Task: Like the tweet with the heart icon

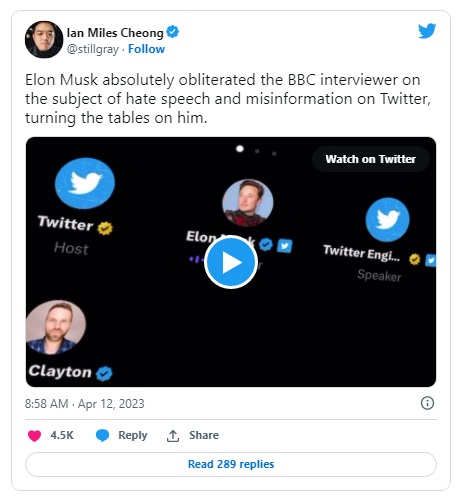Action: click(34, 435)
